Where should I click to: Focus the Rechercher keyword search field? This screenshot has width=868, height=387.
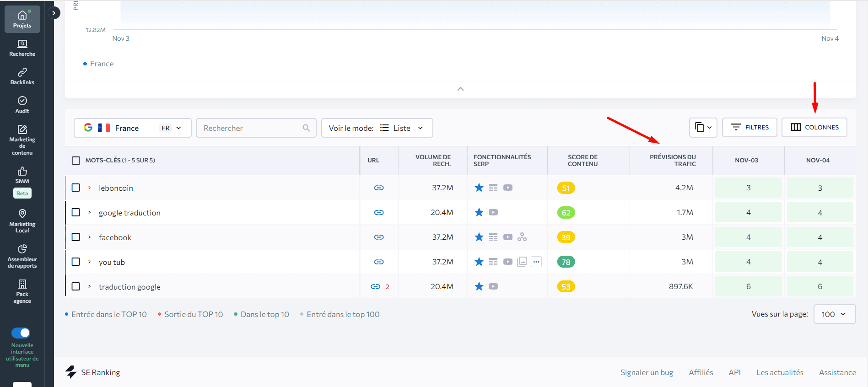point(256,128)
